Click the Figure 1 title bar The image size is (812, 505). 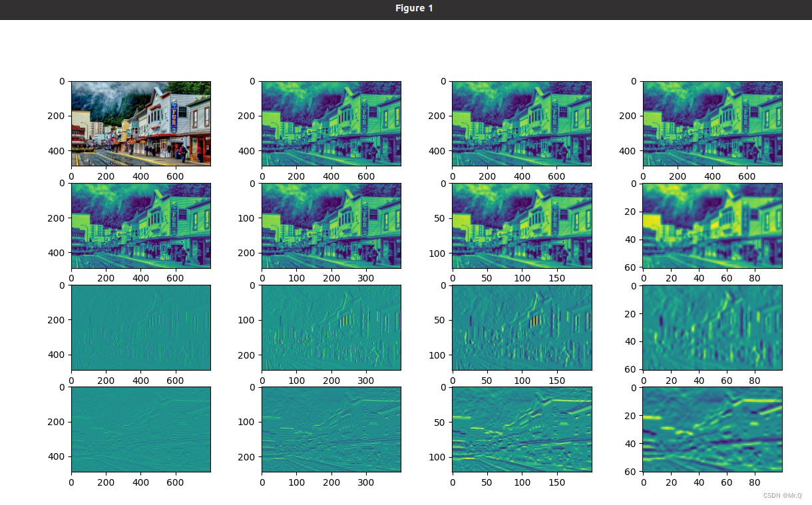pos(414,9)
